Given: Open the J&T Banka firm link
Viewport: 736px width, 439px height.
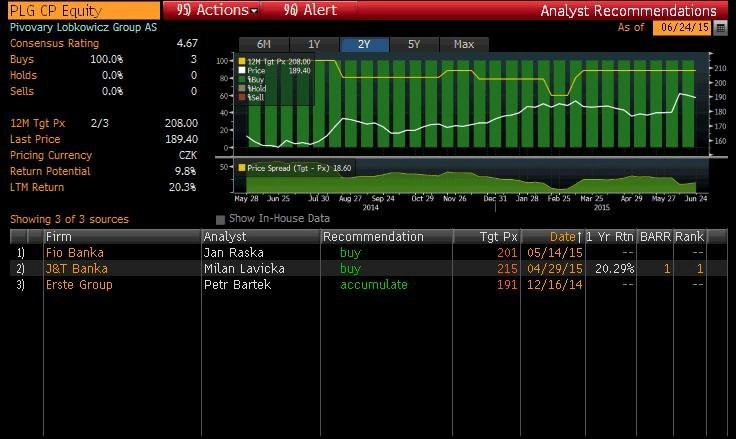Looking at the screenshot, I should [77, 269].
